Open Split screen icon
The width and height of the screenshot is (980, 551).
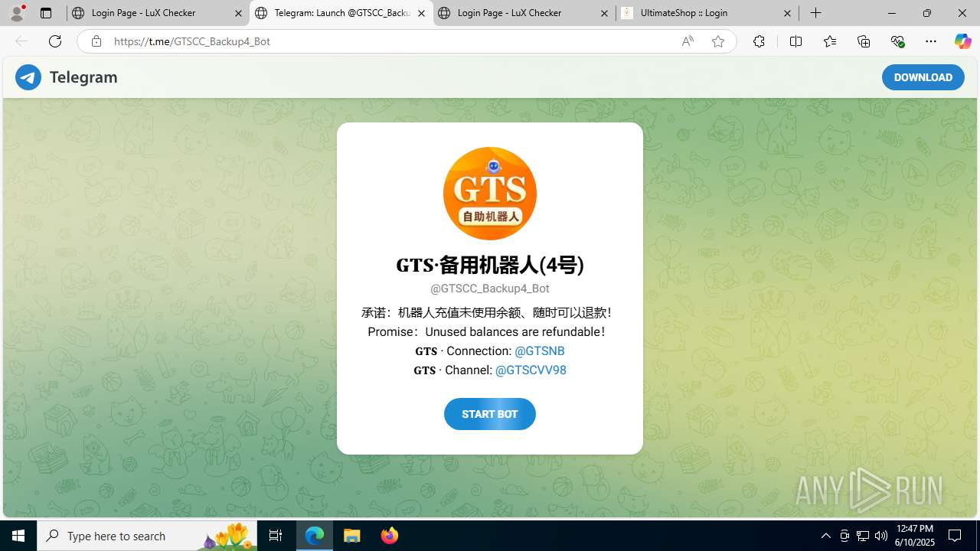point(795,41)
